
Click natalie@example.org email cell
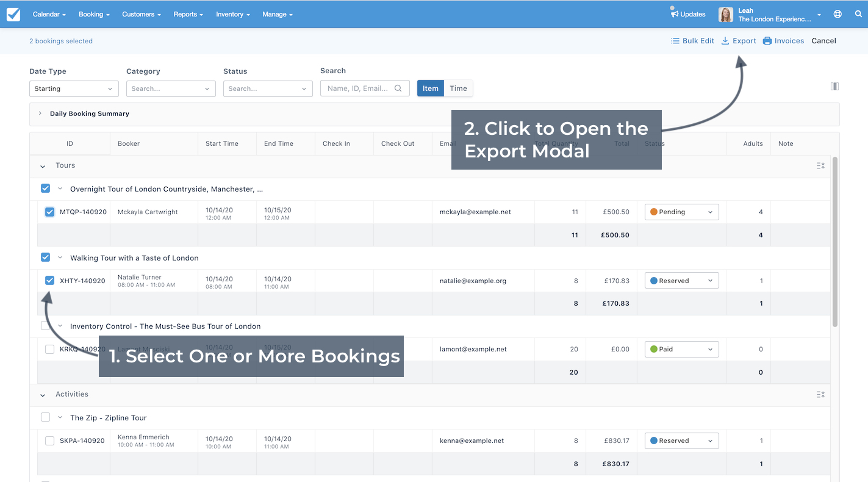click(x=473, y=281)
